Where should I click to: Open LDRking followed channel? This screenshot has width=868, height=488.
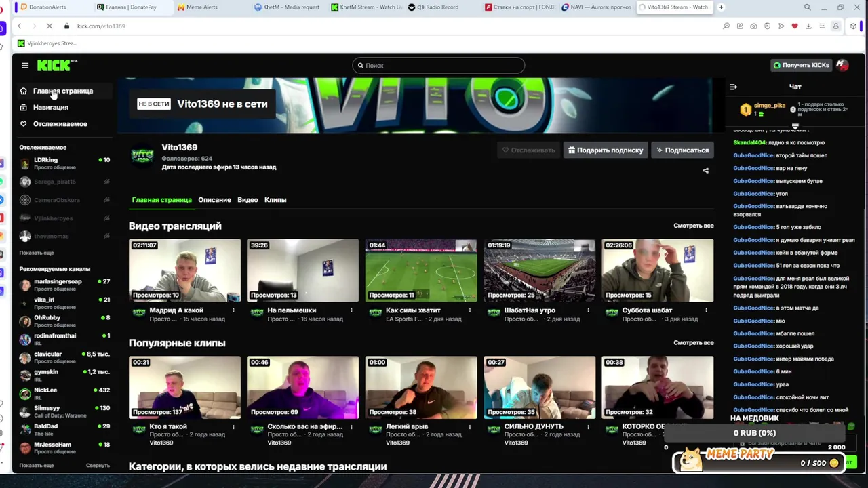coord(64,163)
